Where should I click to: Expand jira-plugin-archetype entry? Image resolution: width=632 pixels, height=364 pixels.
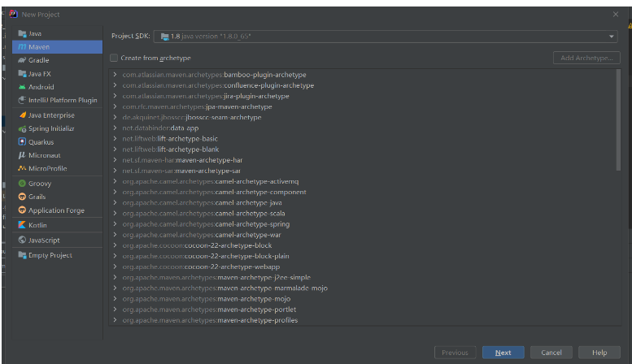[x=115, y=96]
